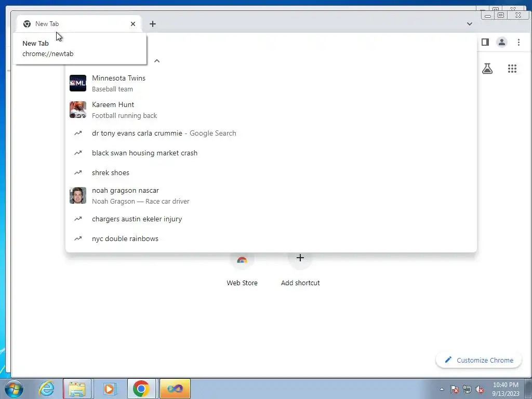Open the profile avatar menu

coord(502,42)
